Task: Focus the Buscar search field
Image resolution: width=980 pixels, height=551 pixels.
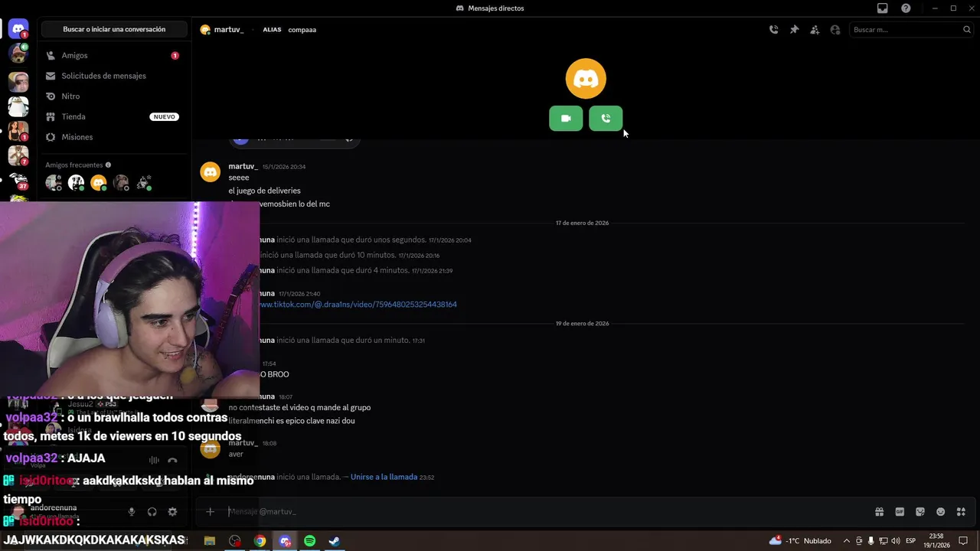Action: tap(911, 30)
